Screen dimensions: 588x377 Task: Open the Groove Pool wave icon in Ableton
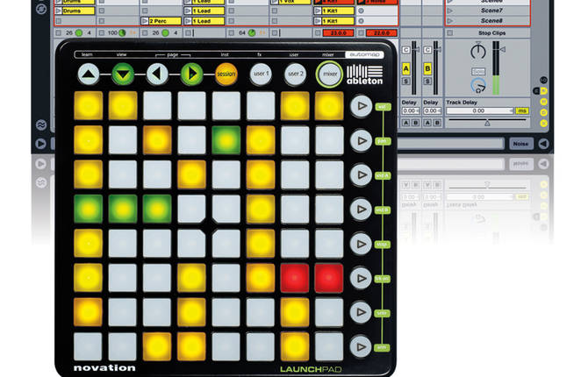pos(41,124)
